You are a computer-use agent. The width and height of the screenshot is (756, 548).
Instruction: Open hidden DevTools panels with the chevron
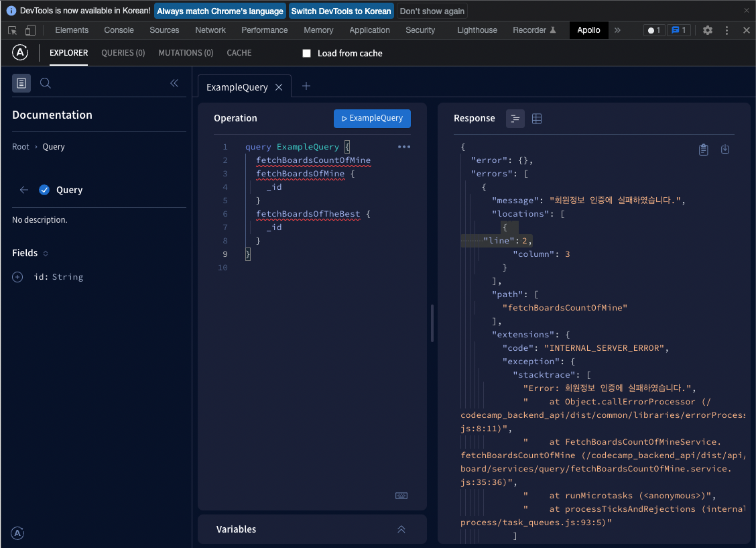tap(617, 30)
